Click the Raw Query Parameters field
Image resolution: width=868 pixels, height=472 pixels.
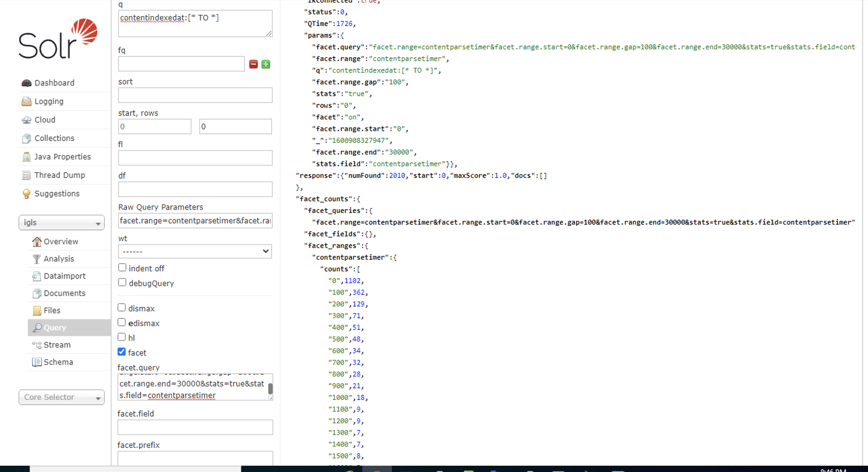(x=195, y=221)
